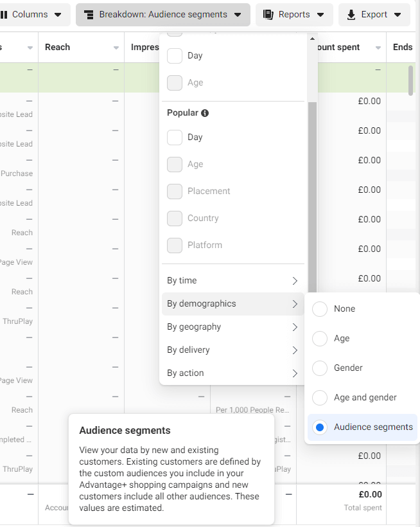Expand the By delivery submenu

233,350
